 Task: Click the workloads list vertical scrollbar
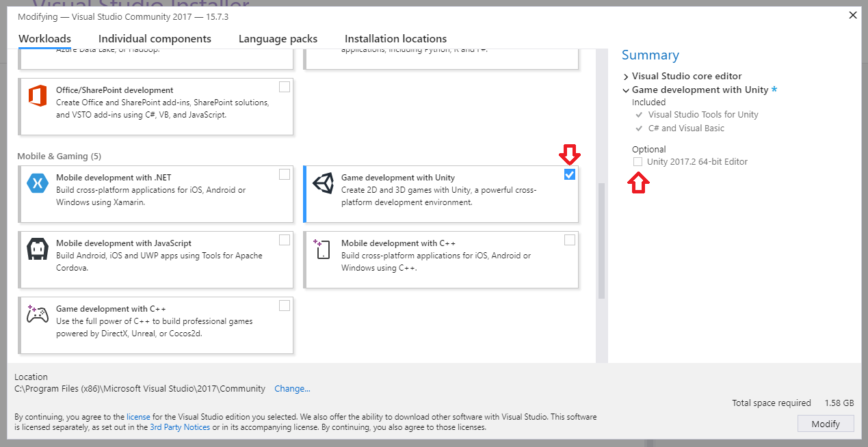pos(601,241)
